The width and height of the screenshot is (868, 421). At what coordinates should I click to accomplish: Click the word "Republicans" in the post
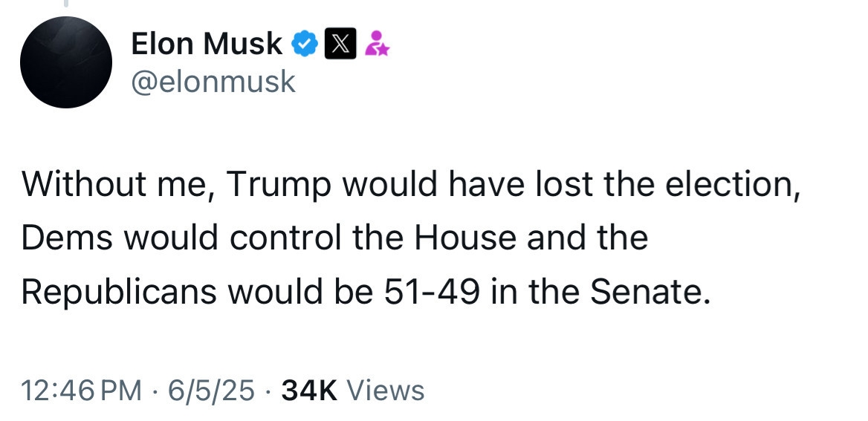click(119, 292)
